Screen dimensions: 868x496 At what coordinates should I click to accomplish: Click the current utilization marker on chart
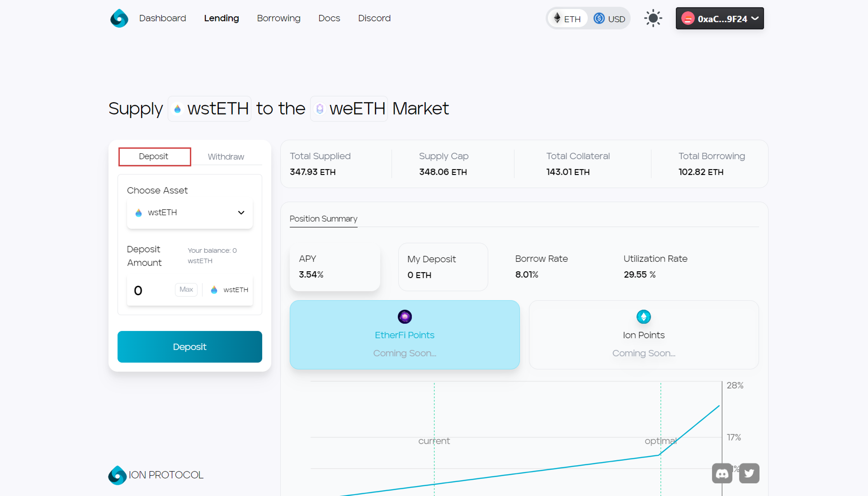point(434,441)
